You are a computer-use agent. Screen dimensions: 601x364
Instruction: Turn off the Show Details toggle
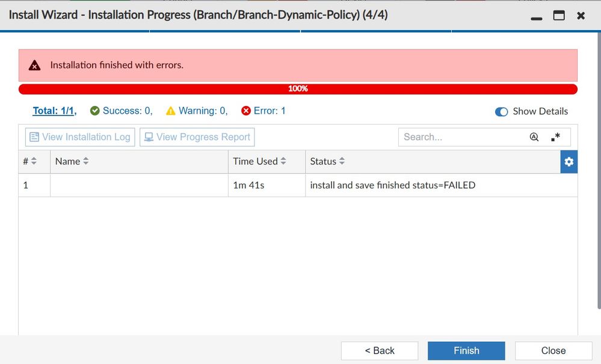pos(501,111)
